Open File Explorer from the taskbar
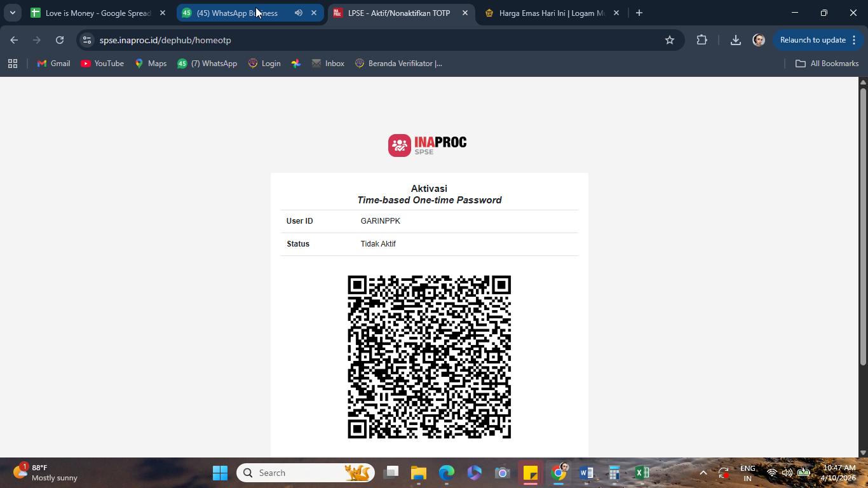The height and width of the screenshot is (488, 868). pos(419,473)
